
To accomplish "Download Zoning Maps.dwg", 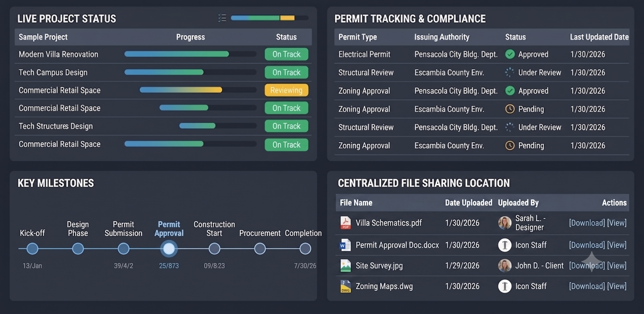I will [587, 286].
